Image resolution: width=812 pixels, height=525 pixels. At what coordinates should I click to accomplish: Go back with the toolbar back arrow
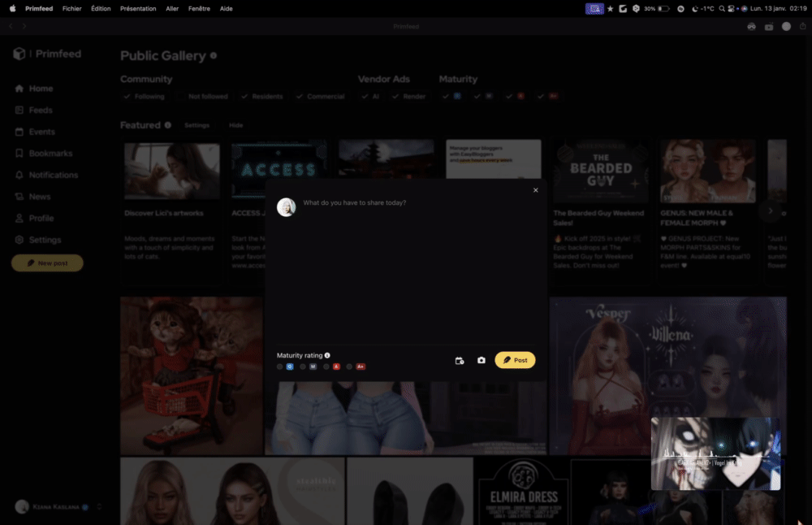pos(11,26)
